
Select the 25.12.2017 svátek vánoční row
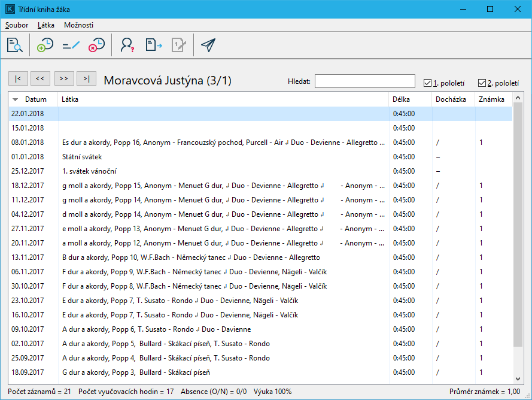180,171
